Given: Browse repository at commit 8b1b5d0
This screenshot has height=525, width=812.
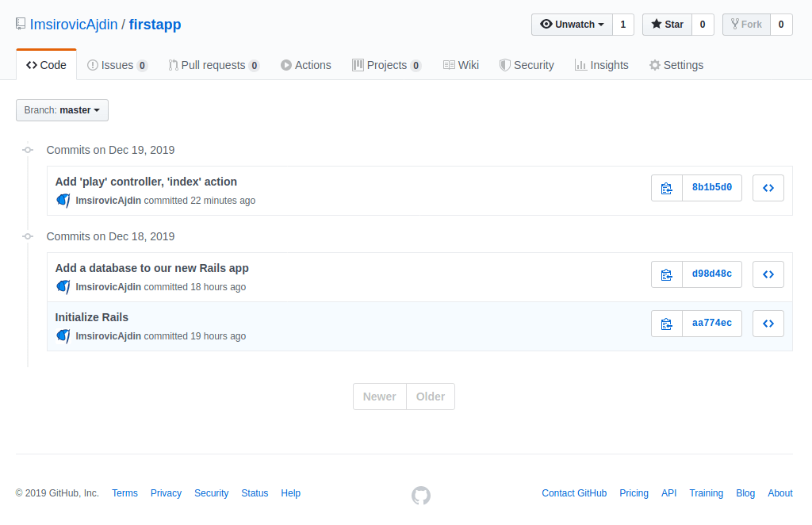Looking at the screenshot, I should [768, 188].
